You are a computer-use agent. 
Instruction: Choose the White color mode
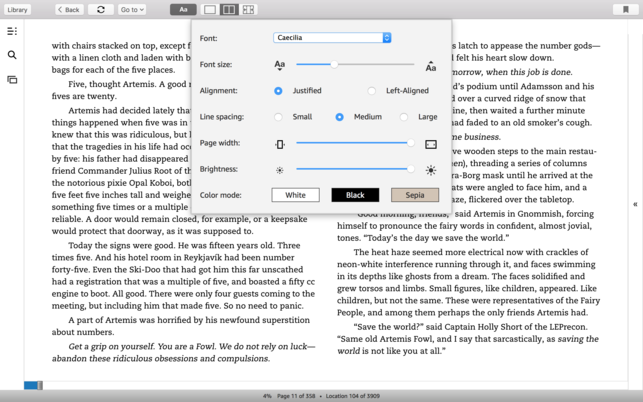click(x=295, y=195)
